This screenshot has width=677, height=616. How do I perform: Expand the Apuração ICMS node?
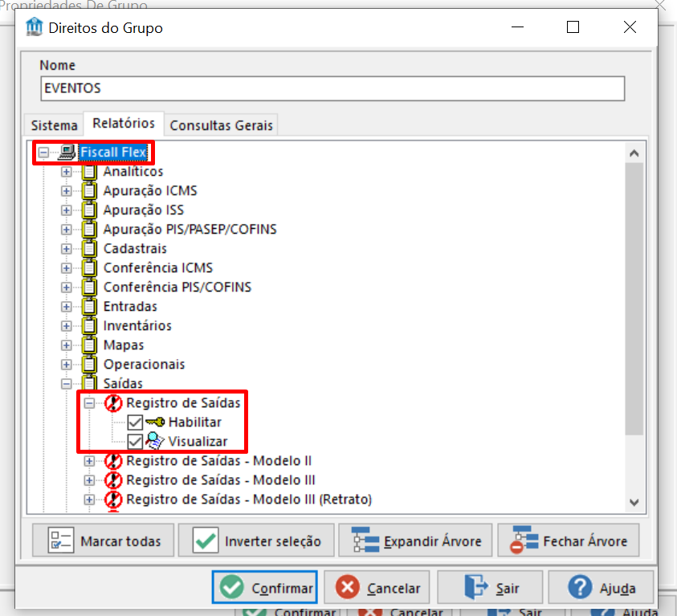(x=66, y=191)
